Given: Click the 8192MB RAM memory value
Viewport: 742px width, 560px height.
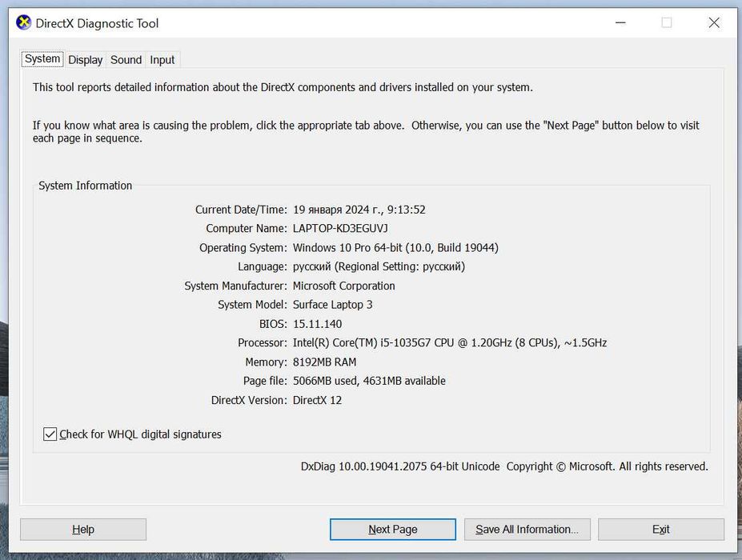Looking at the screenshot, I should (325, 362).
